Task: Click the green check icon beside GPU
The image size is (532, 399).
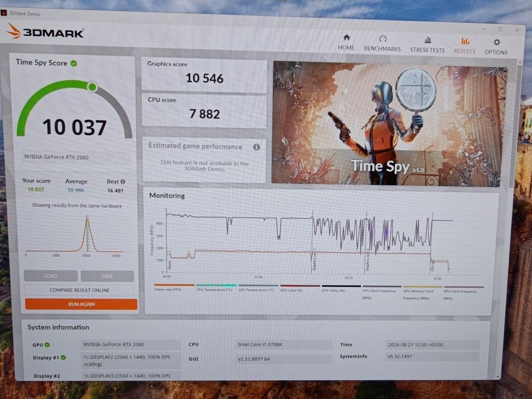Action: (47, 345)
